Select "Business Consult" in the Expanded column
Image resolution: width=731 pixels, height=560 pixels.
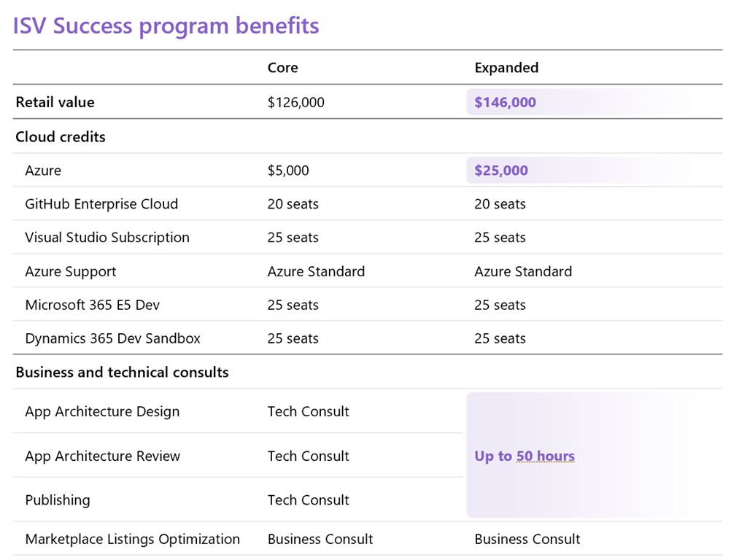pos(527,539)
